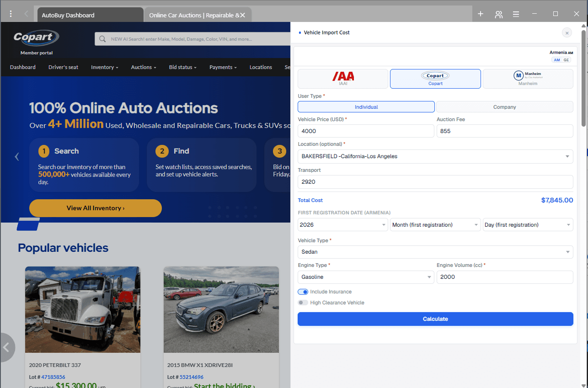
Task: Click the total cost value $7,845.00
Action: pyautogui.click(x=557, y=200)
